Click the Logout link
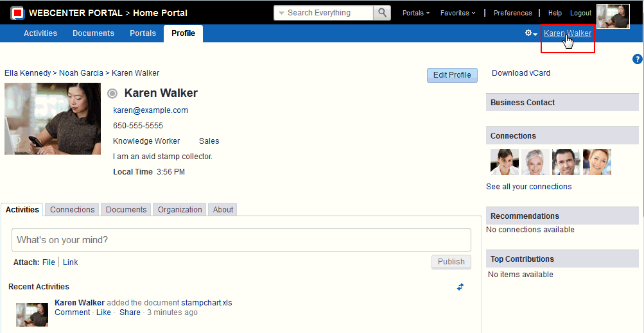The width and height of the screenshot is (644, 333). click(580, 13)
